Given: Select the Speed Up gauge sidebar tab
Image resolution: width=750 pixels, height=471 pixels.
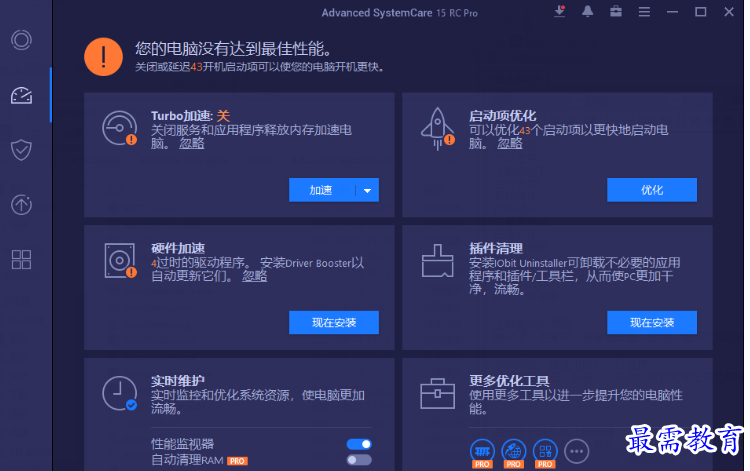Looking at the screenshot, I should click(22, 95).
